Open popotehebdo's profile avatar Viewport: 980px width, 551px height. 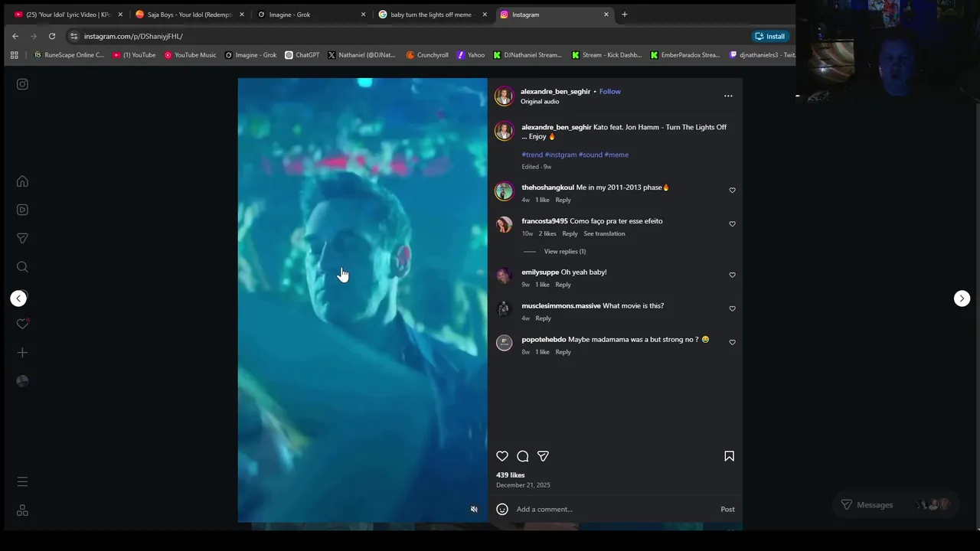point(504,343)
